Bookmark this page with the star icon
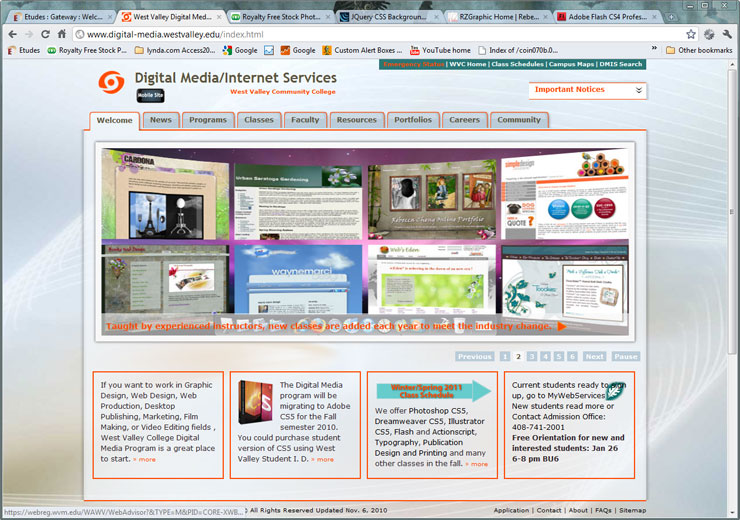 690,34
